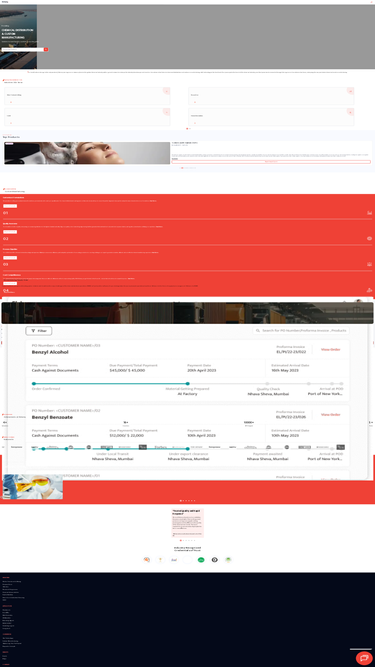Screen dimensions: 375x667
Task: Click the funnel icon on Filter button
Action: 34,331
